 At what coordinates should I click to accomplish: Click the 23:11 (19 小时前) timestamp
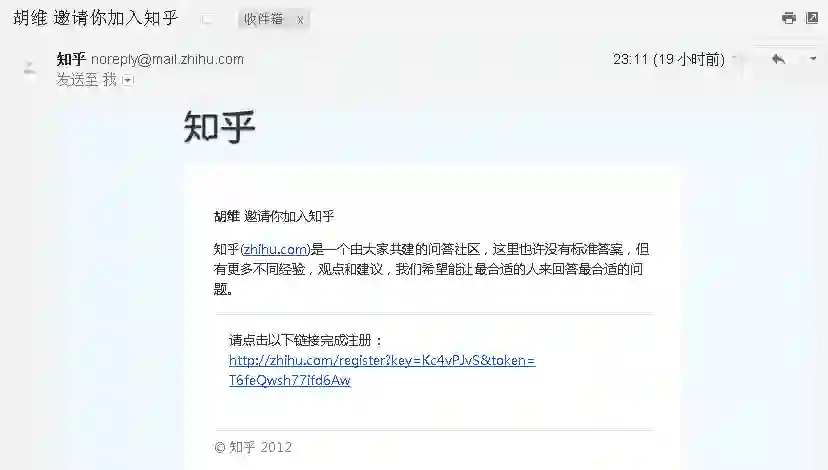(x=669, y=59)
